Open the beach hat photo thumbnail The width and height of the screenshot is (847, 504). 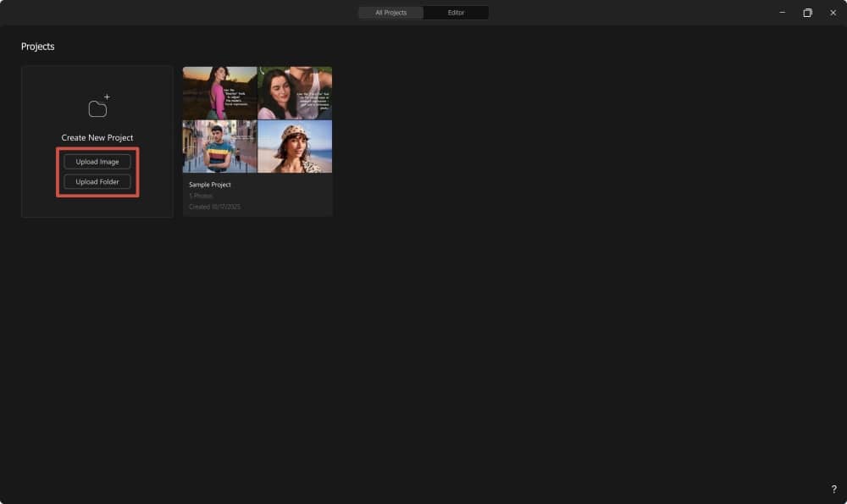click(x=295, y=146)
